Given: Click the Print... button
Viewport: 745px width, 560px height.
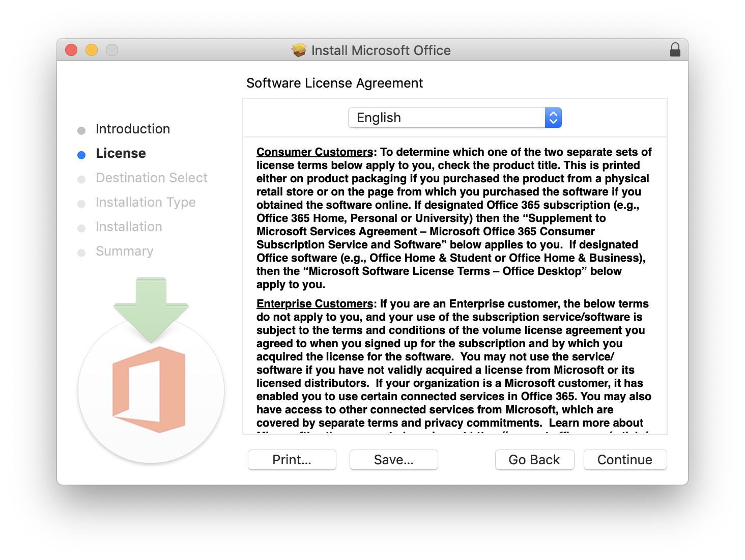Looking at the screenshot, I should coord(292,460).
